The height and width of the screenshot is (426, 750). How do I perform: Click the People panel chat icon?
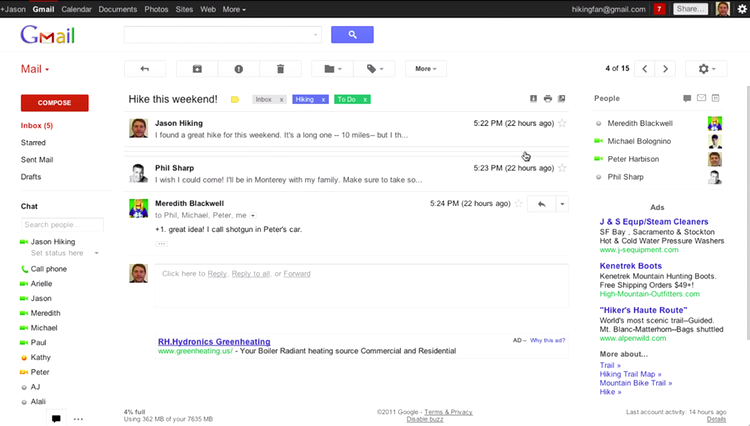pyautogui.click(x=687, y=98)
